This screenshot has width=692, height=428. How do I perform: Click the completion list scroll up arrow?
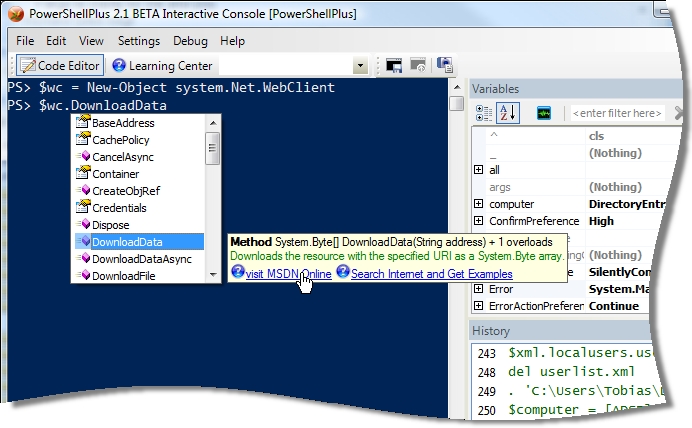pos(213,123)
